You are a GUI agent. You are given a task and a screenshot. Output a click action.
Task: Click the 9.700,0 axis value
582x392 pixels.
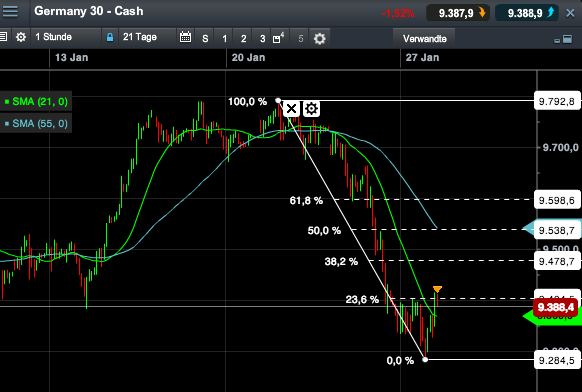pos(560,148)
